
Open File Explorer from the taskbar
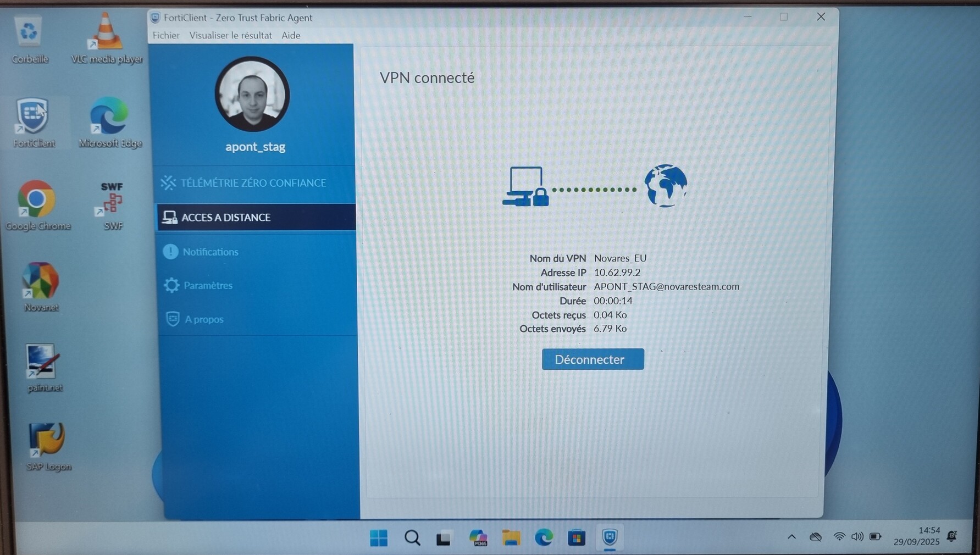pyautogui.click(x=511, y=538)
